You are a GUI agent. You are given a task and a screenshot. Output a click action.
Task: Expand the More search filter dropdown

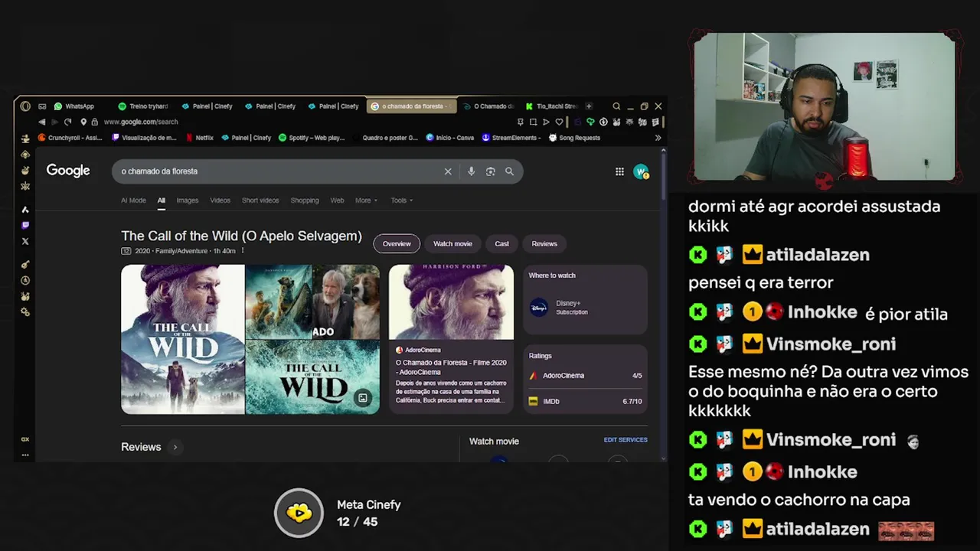pyautogui.click(x=366, y=201)
